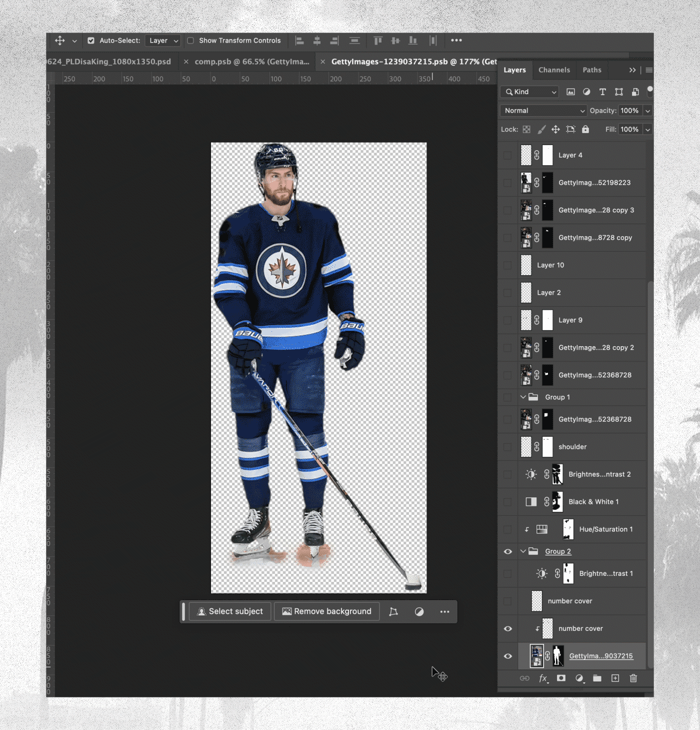Screen dimensions: 700x730
Task: Filter layers by type layers icon
Action: click(602, 92)
